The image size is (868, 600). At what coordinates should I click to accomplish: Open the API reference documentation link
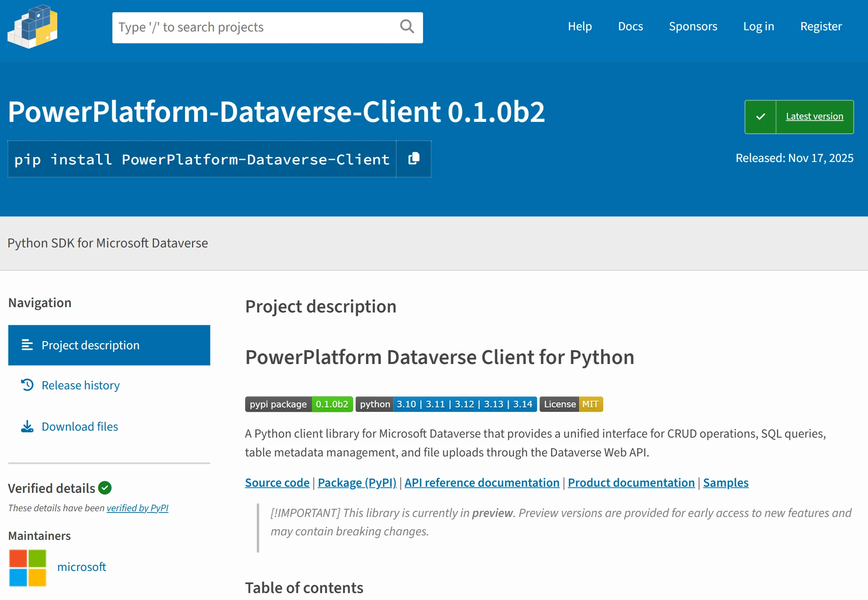coord(482,483)
